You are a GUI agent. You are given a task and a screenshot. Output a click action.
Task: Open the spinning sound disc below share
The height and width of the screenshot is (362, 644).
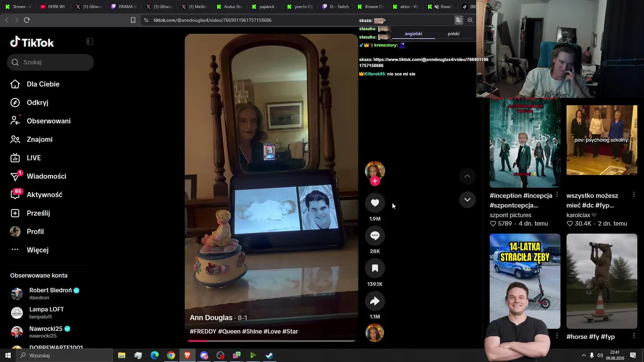click(375, 333)
